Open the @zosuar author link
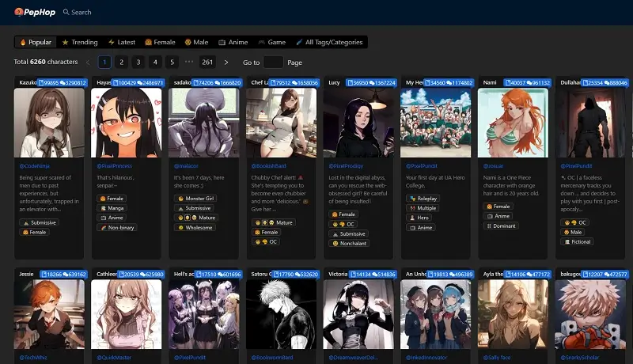The width and height of the screenshot is (633, 364). (x=494, y=166)
